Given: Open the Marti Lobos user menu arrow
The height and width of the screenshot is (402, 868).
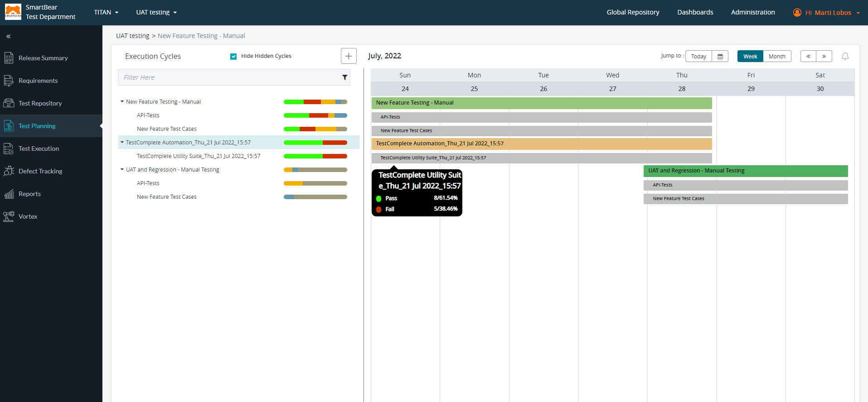Looking at the screenshot, I should tap(858, 13).
